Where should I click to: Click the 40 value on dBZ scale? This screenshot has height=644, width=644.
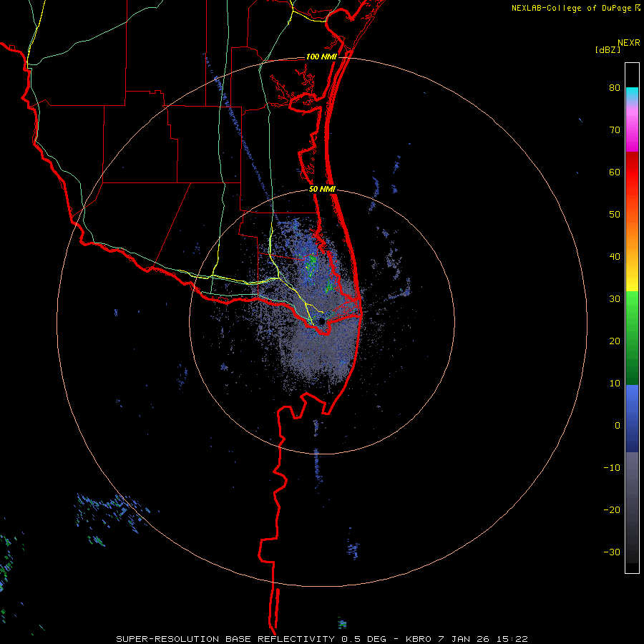pyautogui.click(x=615, y=257)
